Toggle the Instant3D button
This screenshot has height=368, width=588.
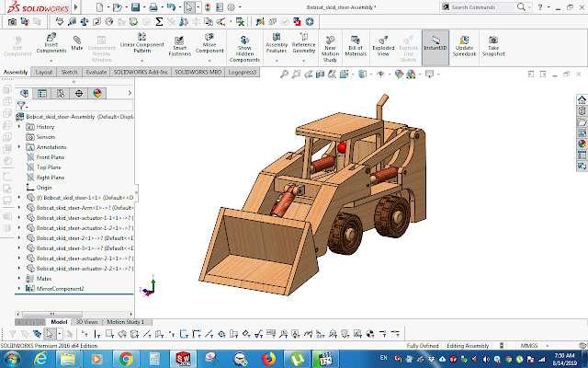pyautogui.click(x=435, y=48)
